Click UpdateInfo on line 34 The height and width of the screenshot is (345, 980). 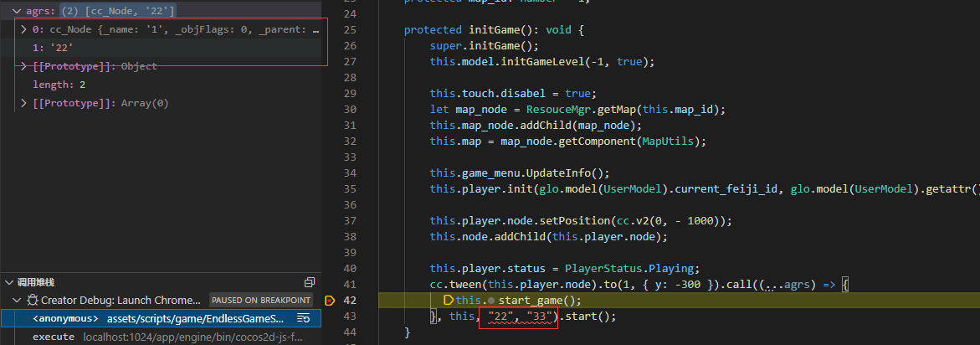pos(557,173)
